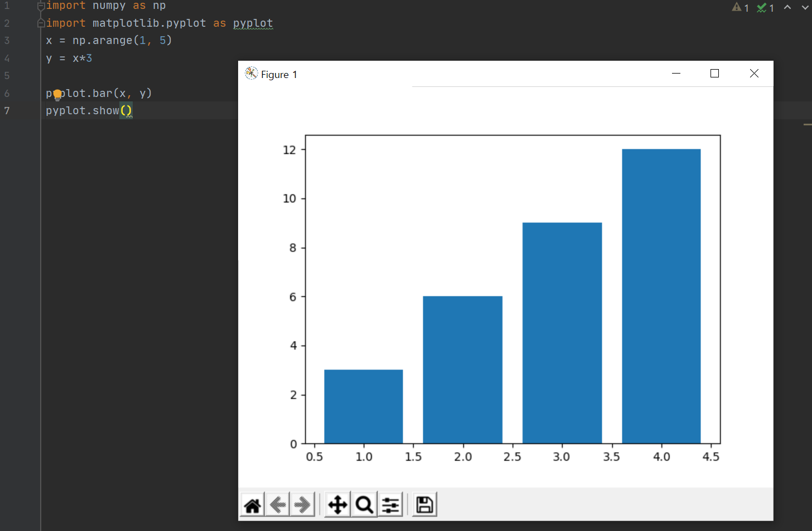The height and width of the screenshot is (531, 812).
Task: Reset the plot view with the Home icon
Action: (x=253, y=505)
